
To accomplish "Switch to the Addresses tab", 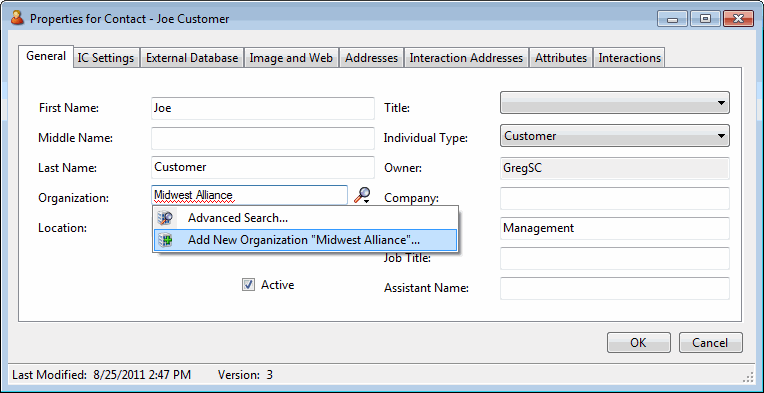I will tap(372, 58).
